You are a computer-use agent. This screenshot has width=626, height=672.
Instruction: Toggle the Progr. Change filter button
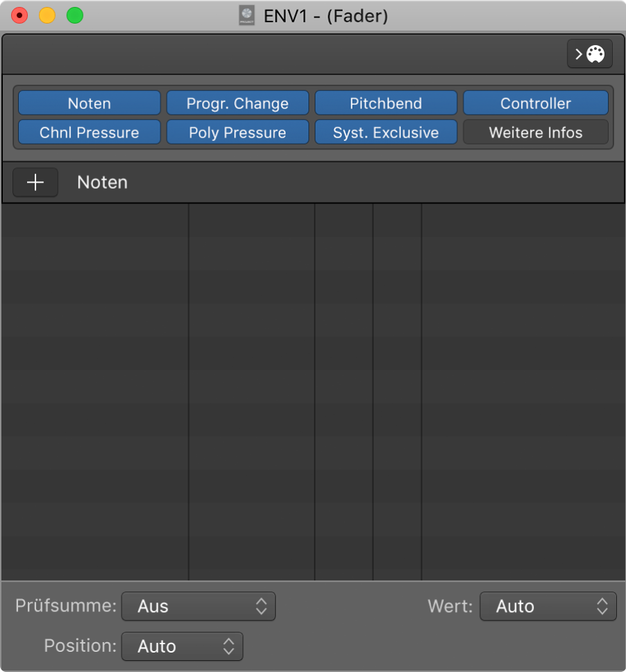click(x=237, y=103)
